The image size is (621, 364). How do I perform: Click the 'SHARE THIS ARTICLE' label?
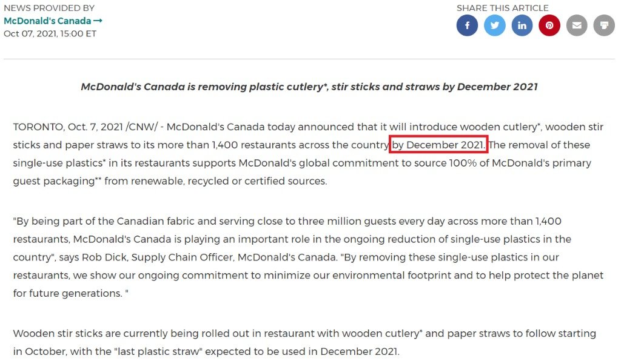(x=502, y=8)
